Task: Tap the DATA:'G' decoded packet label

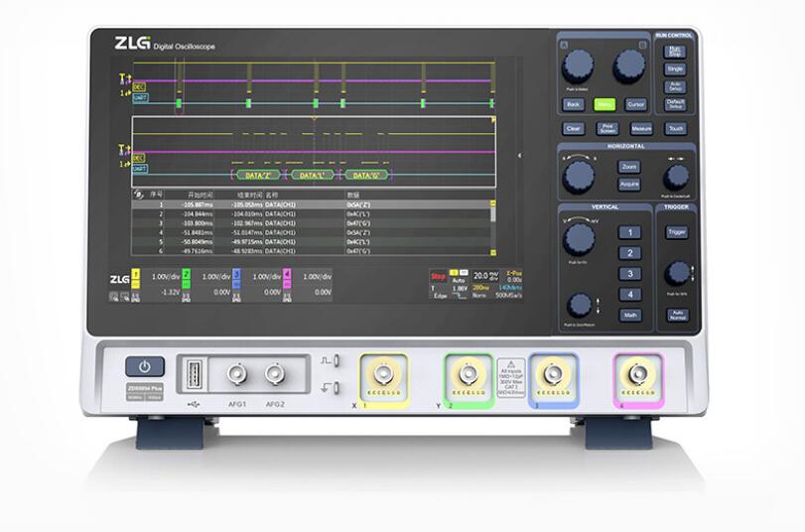Action: [x=366, y=175]
